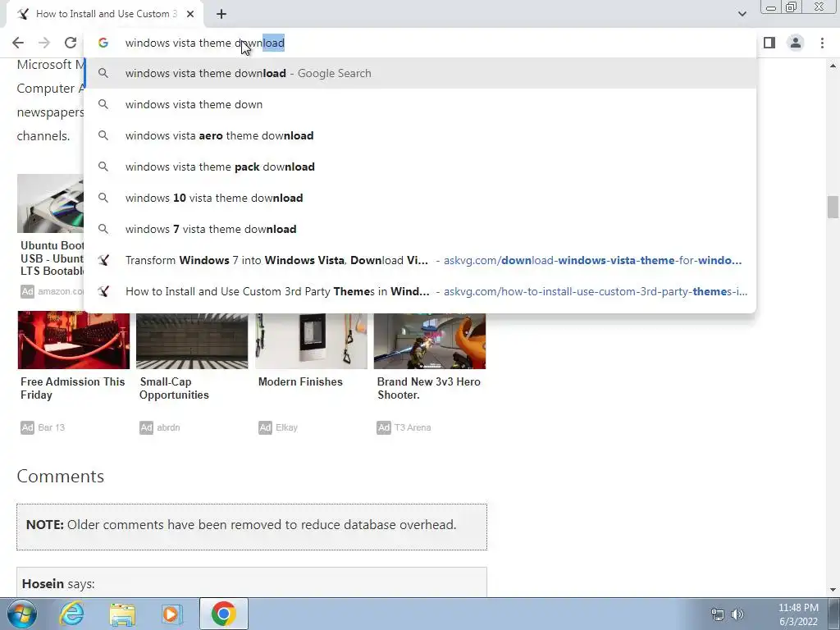Toggle the browser side panel

click(x=769, y=43)
